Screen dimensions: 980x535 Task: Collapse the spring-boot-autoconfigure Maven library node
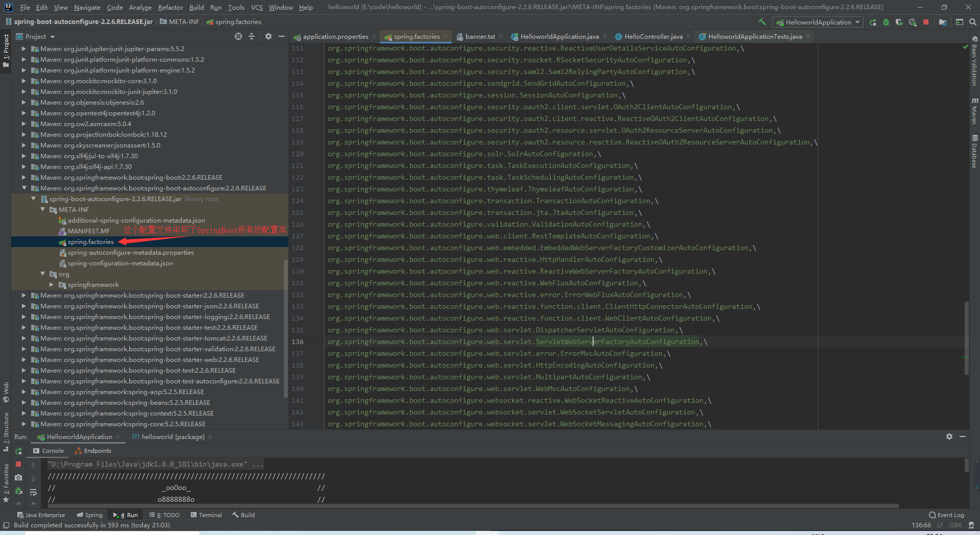(x=23, y=188)
